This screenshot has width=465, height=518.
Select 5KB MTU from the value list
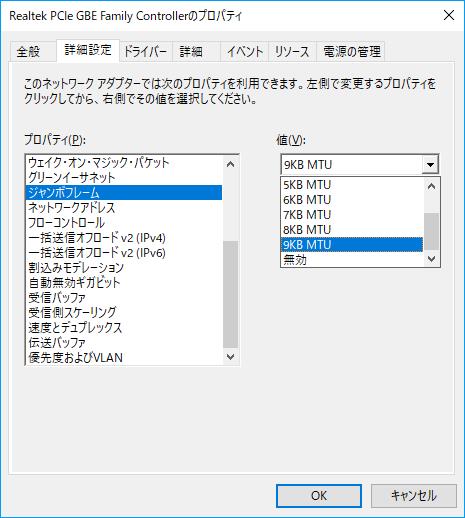click(352, 185)
